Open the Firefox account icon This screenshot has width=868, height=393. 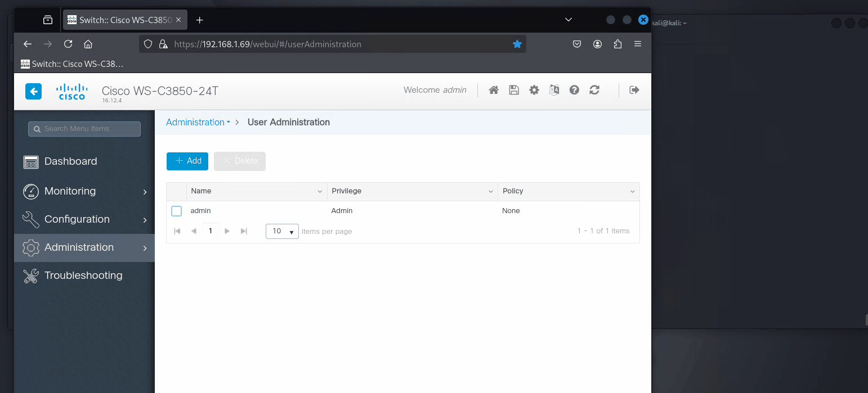pos(598,44)
